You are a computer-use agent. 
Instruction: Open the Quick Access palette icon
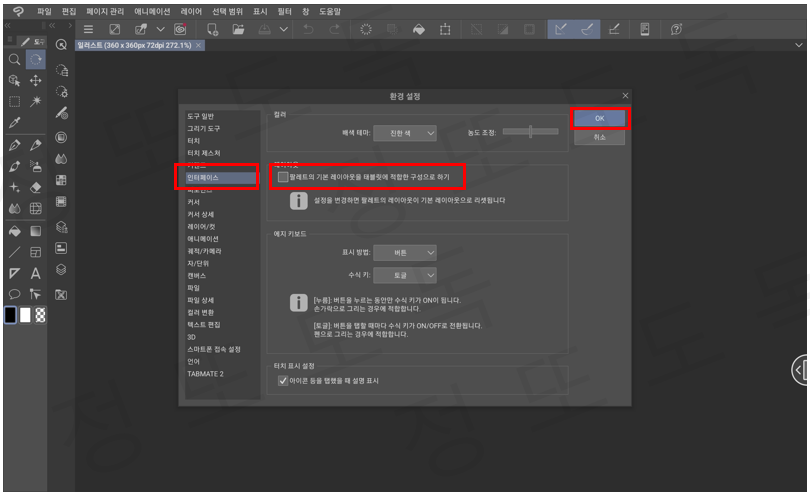[61, 45]
